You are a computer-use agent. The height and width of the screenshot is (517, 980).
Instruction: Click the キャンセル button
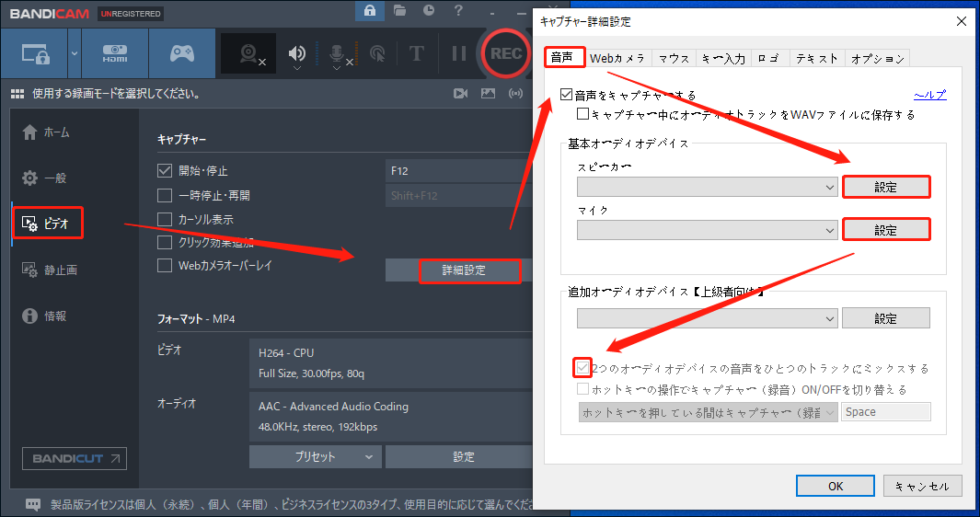point(922,487)
